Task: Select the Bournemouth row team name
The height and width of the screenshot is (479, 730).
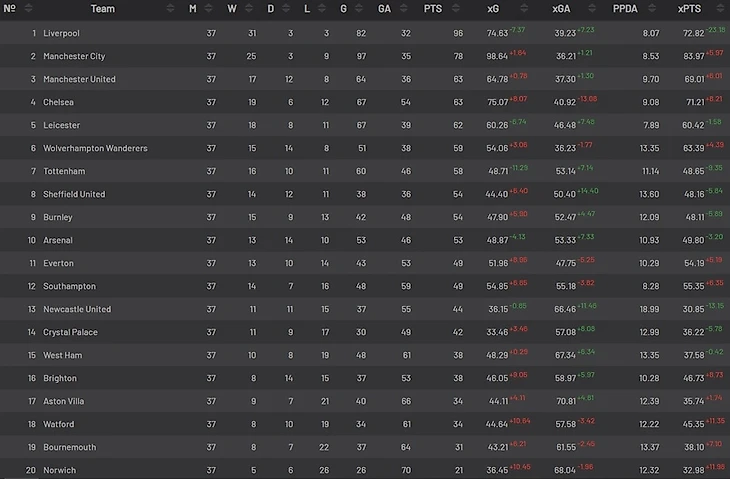Action: 69,447
